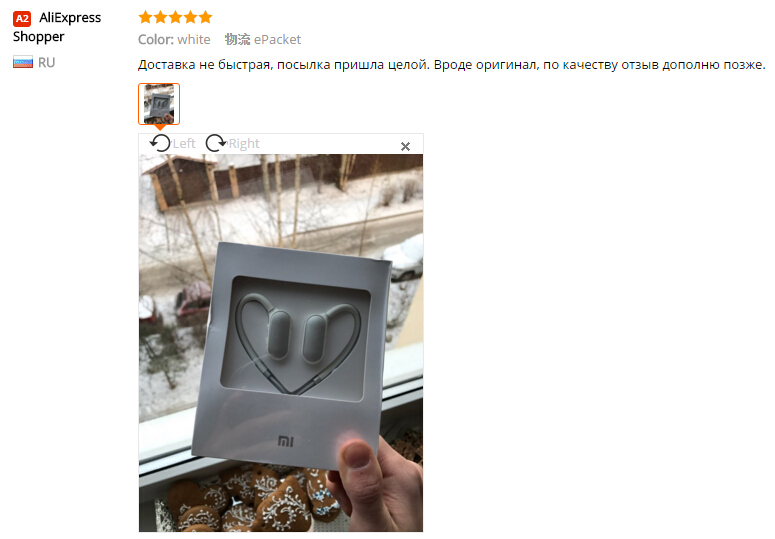Click the "Right" rotation label
This screenshot has width=775, height=539.
244,143
